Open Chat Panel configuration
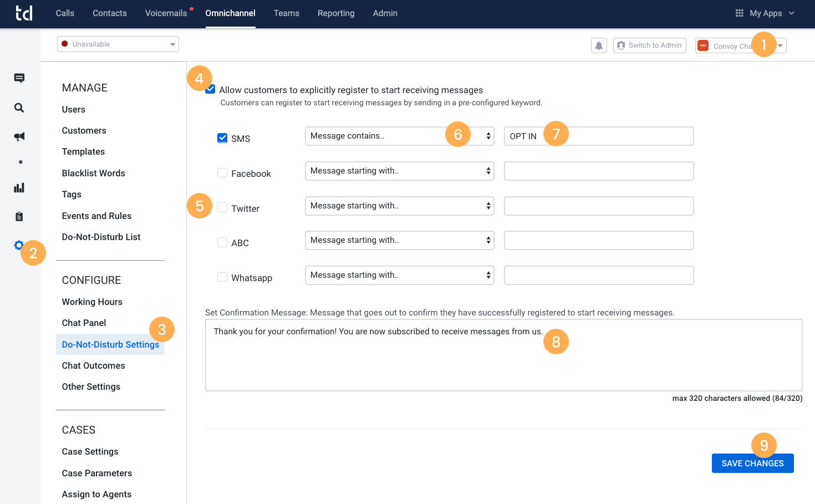815x504 pixels. coord(84,323)
